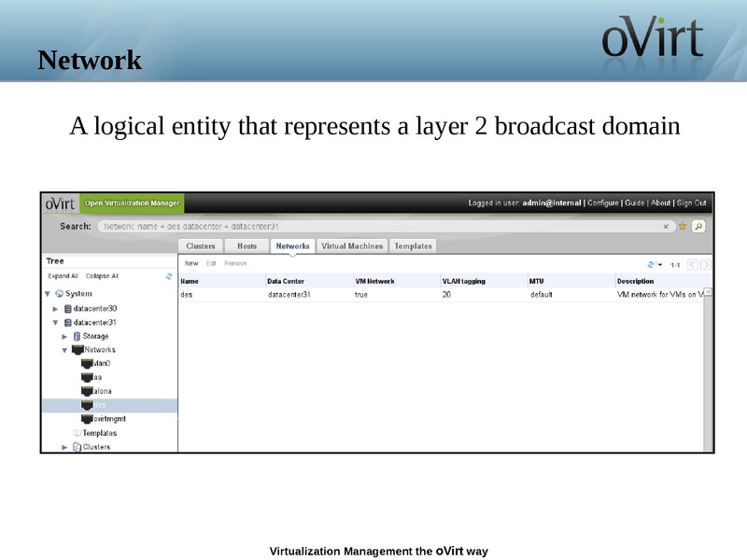Screen dimensions: 747x560
Task: Click the Edit button
Action: (x=211, y=263)
